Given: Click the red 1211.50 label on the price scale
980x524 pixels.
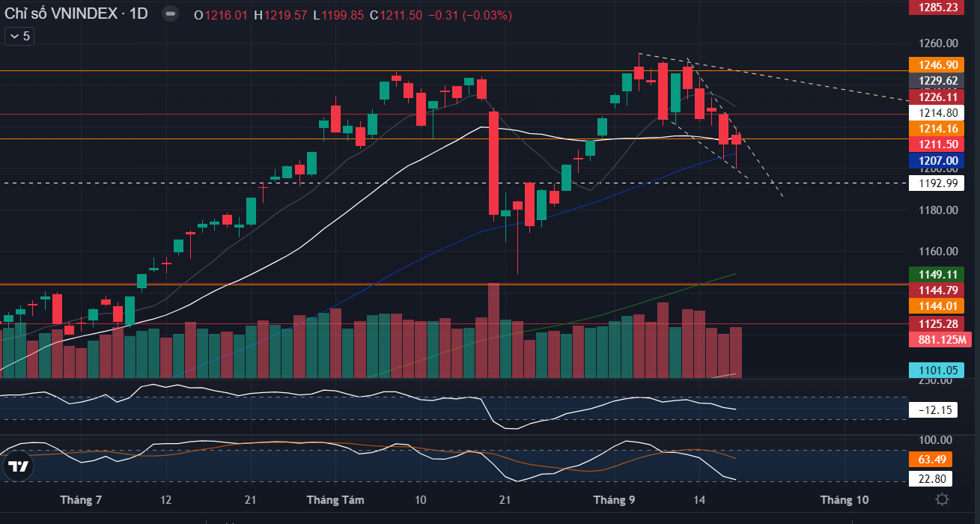Looking at the screenshot, I should tap(936, 144).
